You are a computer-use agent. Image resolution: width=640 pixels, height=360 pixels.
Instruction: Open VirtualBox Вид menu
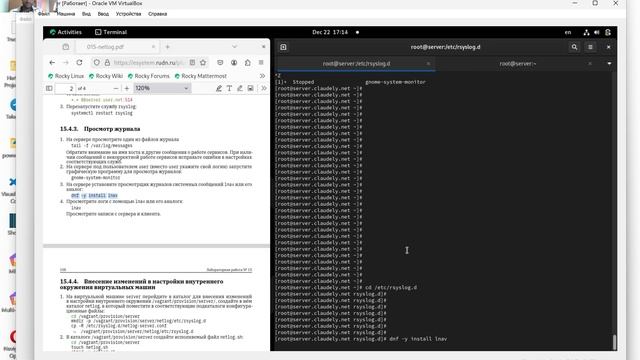pyautogui.click(x=86, y=14)
